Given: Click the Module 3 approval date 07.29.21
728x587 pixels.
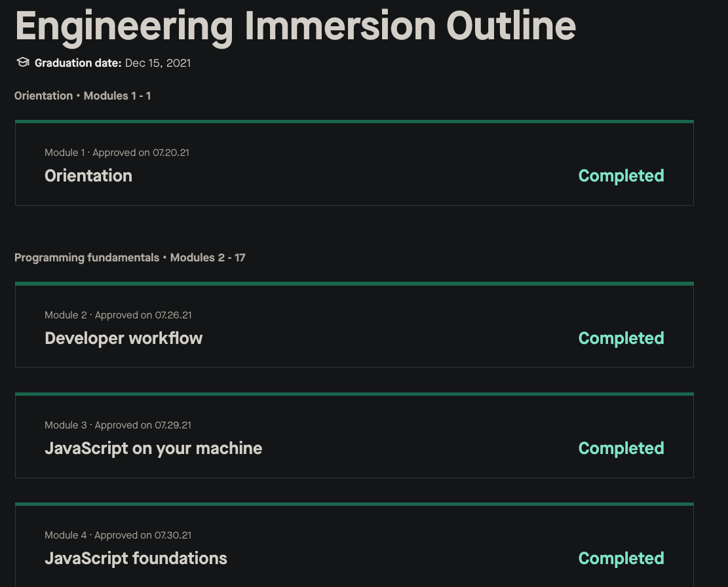Looking at the screenshot, I should click(174, 425).
